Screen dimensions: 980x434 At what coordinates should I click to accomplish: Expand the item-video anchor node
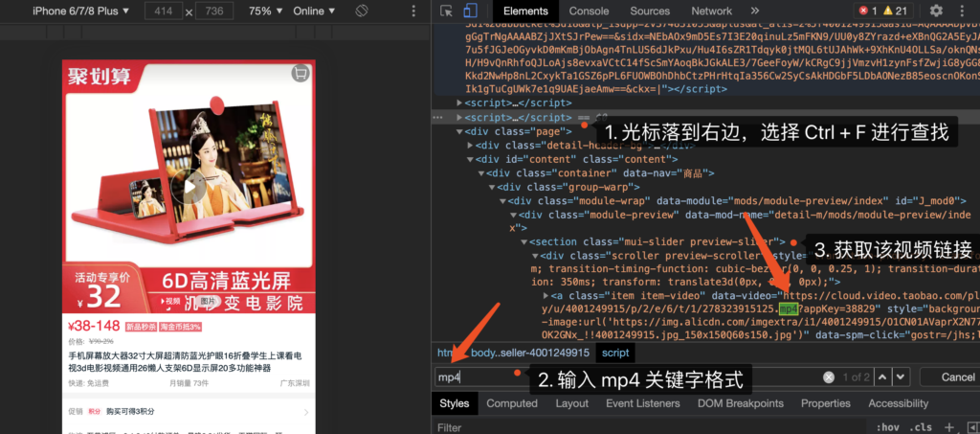point(546,295)
